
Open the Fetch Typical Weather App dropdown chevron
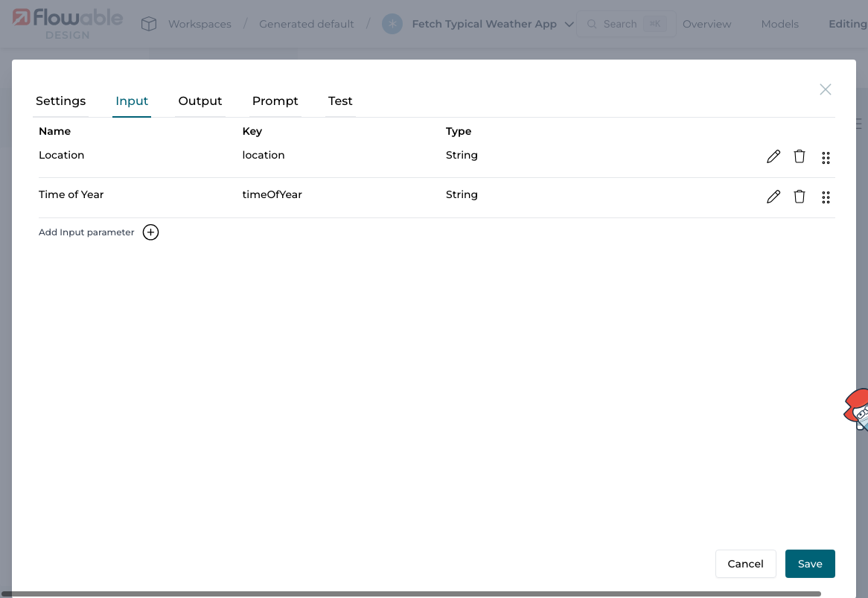(569, 24)
